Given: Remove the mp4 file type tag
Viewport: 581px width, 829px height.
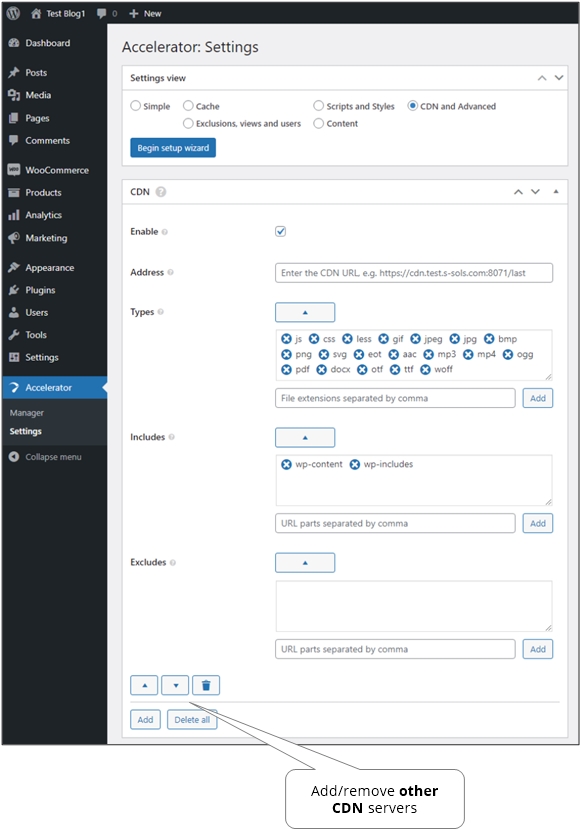Looking at the screenshot, I should click(x=468, y=354).
